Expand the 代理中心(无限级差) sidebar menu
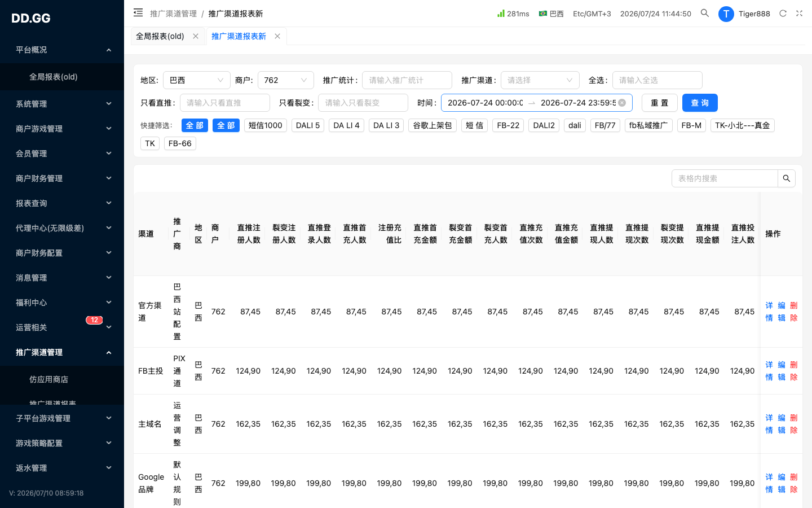The image size is (812, 508). click(x=62, y=228)
